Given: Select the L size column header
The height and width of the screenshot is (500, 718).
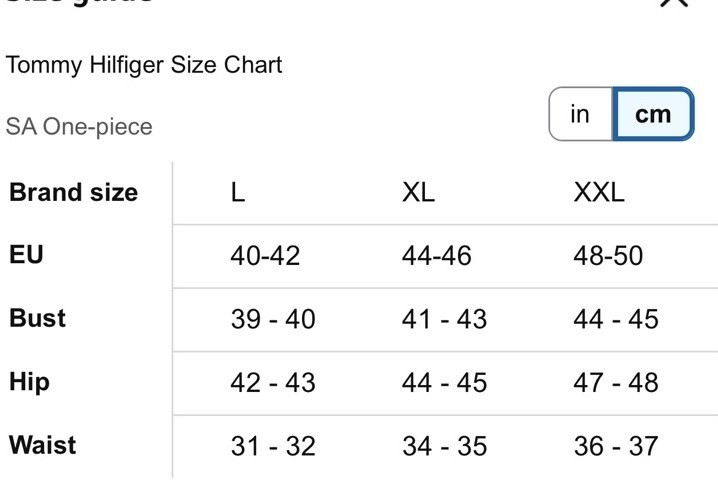Looking at the screenshot, I should (238, 192).
